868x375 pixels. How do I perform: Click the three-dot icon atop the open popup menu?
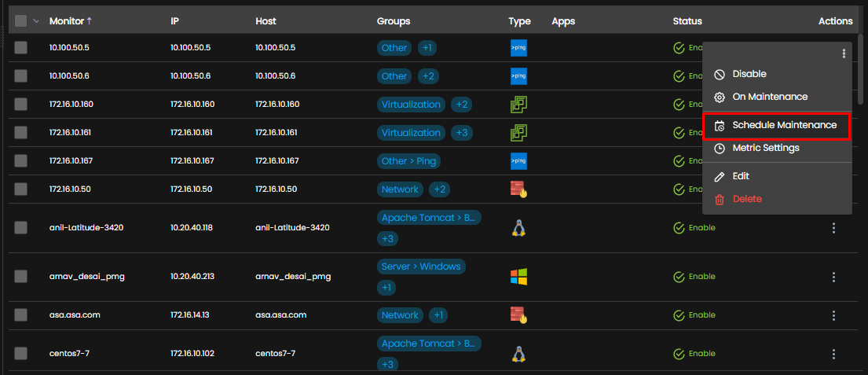844,53
